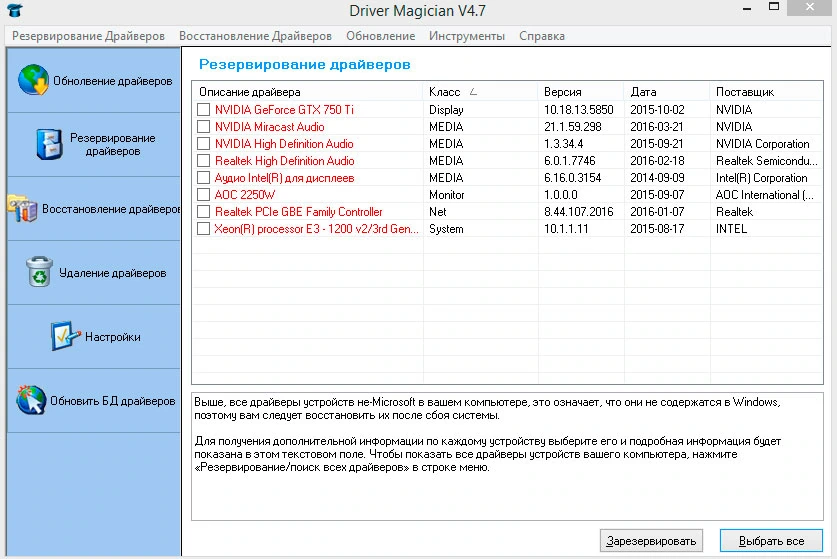Select the Настройки sidebar label
Viewport: 837px width, 559px height.
113,337
